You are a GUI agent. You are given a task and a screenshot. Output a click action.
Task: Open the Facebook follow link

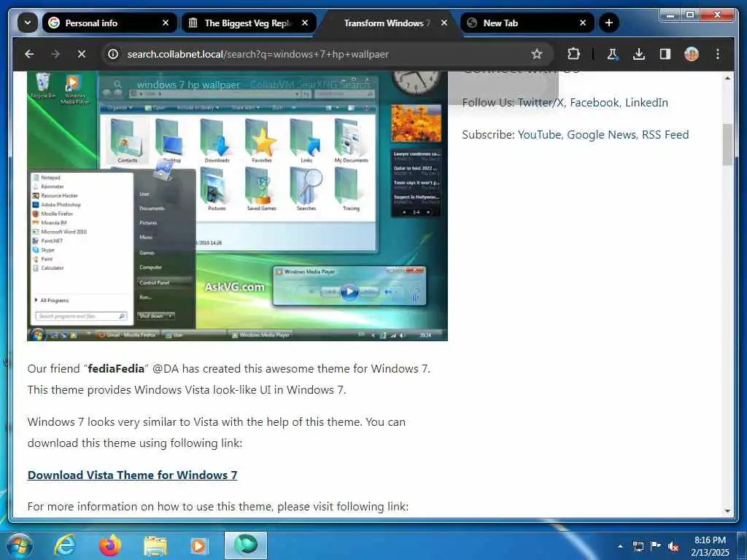point(595,102)
